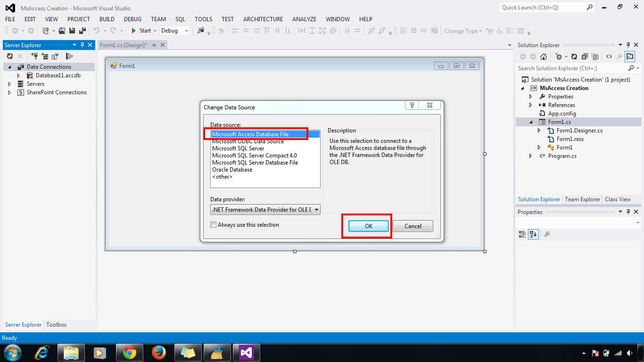Switch to the Team Explorer tab
The image size is (644, 362).
(x=582, y=199)
